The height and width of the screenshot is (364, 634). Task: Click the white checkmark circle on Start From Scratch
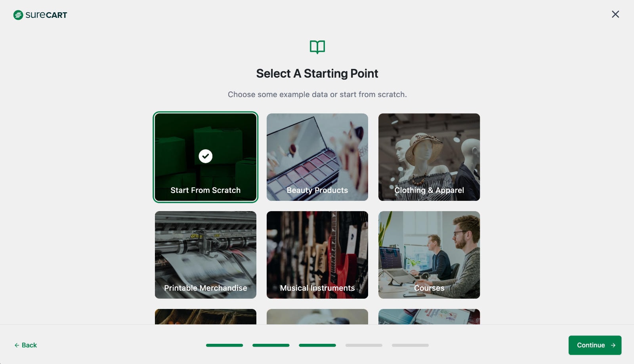coord(206,156)
